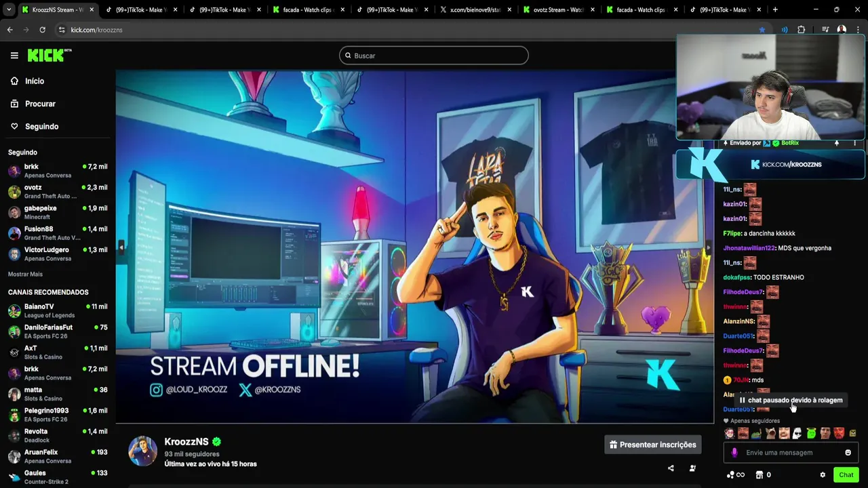Open the browser media control icon
Viewport: 868px width, 488px height.
point(825,30)
